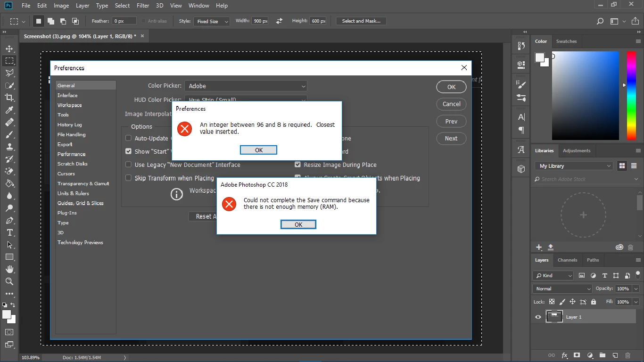Select the Spot Healing Brush tool
Screen dimensions: 644x362
[9, 122]
